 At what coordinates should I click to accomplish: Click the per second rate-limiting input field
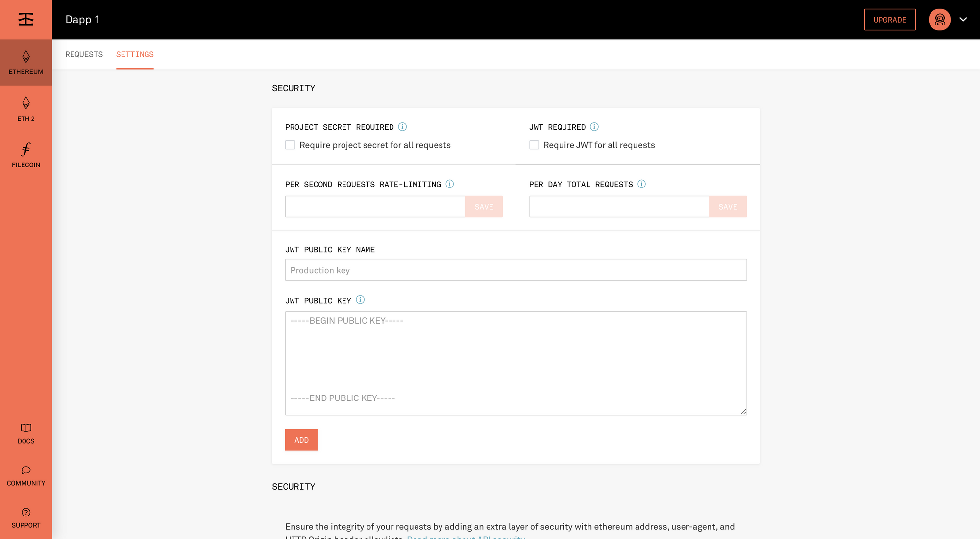[x=375, y=207]
